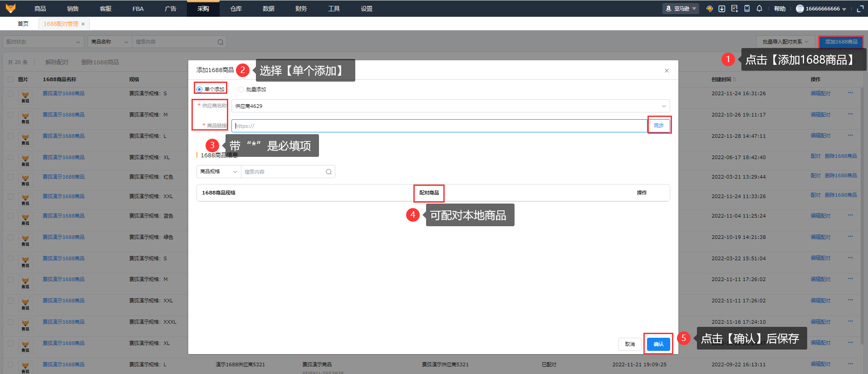Open more options (...) for the 2022-11-24 16:31:26 row
Screen dimensions: 868x374
[x=850, y=93]
